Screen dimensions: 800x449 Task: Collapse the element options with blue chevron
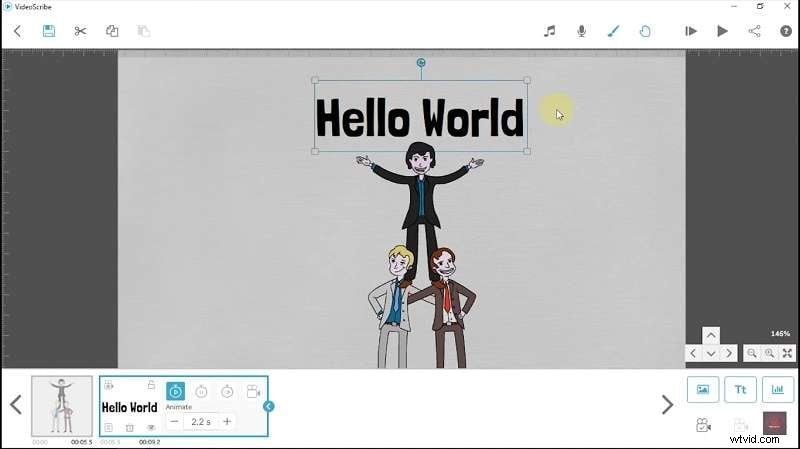click(x=269, y=407)
